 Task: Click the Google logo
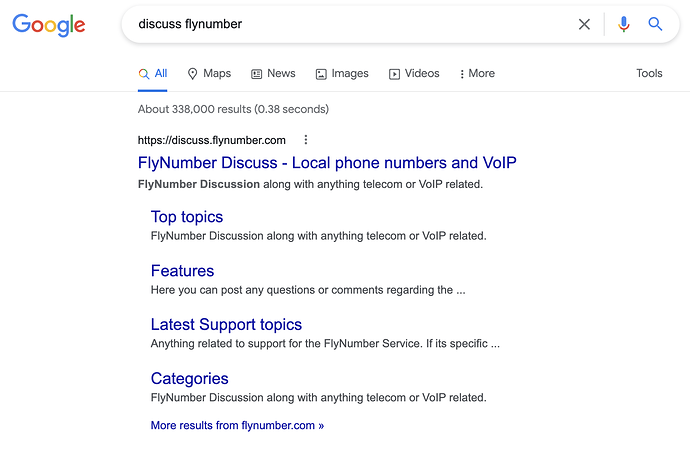(48, 25)
